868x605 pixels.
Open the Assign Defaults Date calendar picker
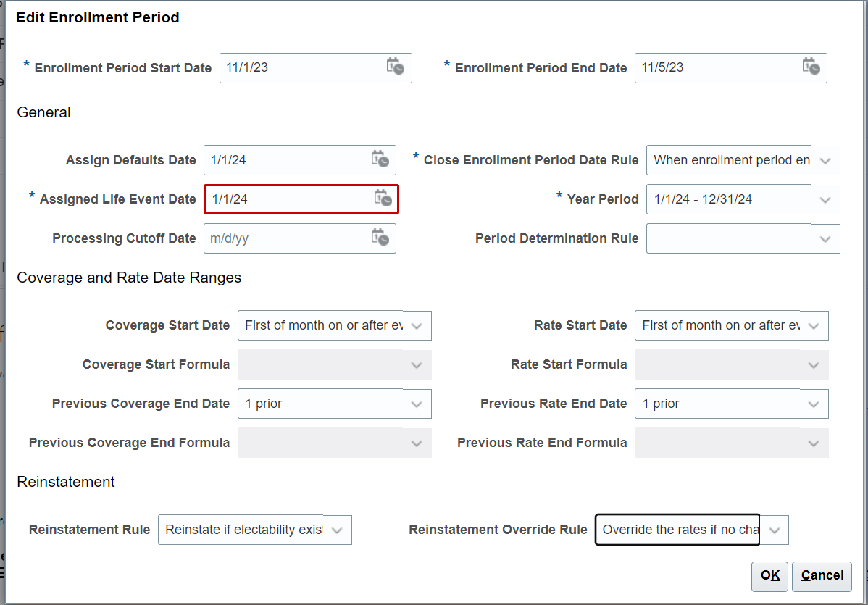pyautogui.click(x=380, y=160)
